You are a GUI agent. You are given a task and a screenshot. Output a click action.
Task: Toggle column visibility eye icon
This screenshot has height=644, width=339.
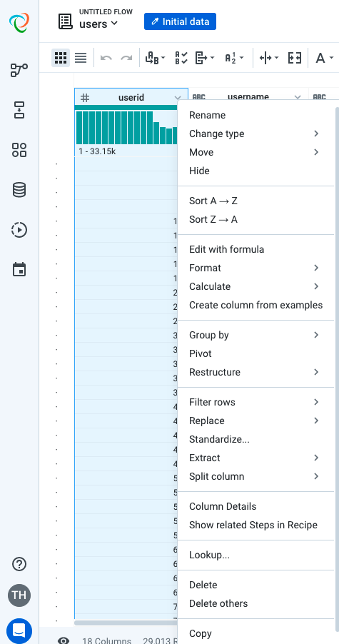pyautogui.click(x=64, y=640)
